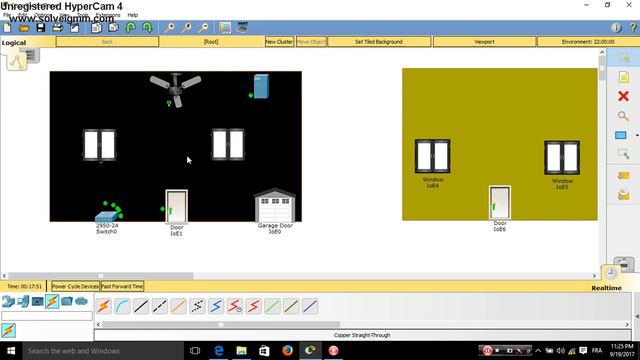Choose the olive IoT custom cable
This screenshot has height=360, width=640.
[x=291, y=306]
